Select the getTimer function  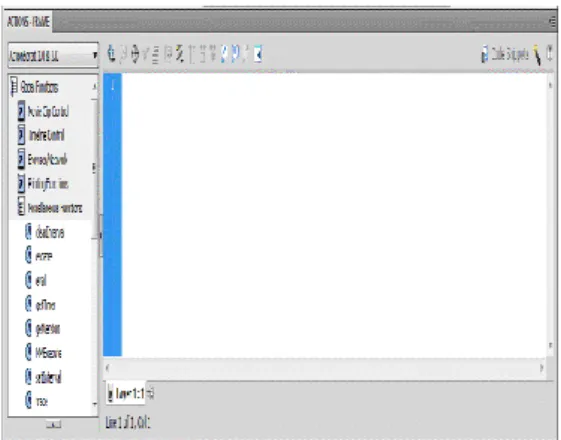click(40, 305)
